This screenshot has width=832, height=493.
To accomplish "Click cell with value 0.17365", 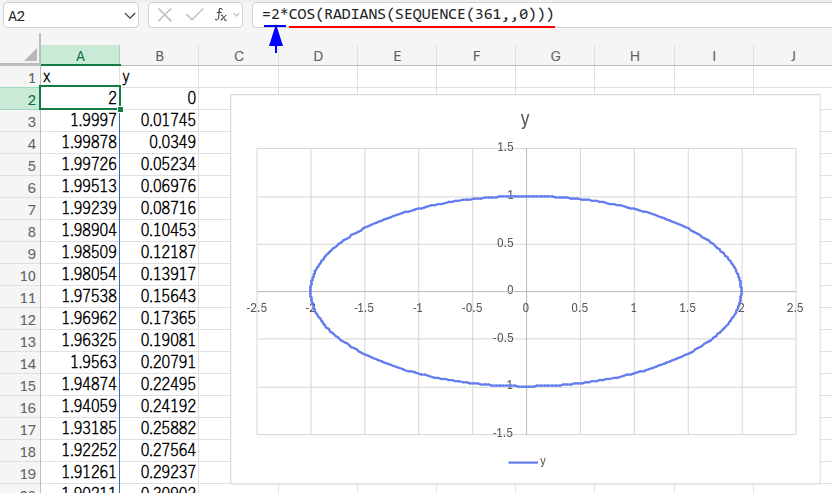I will coord(159,319).
